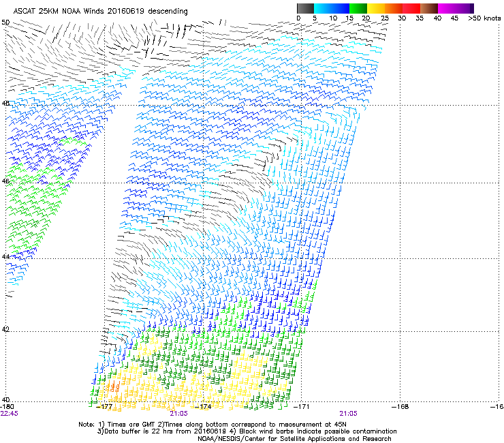Viewport: 504px width, 443px height.
Task: Click the purple time stamp '22:45'
Action: [x=10, y=414]
